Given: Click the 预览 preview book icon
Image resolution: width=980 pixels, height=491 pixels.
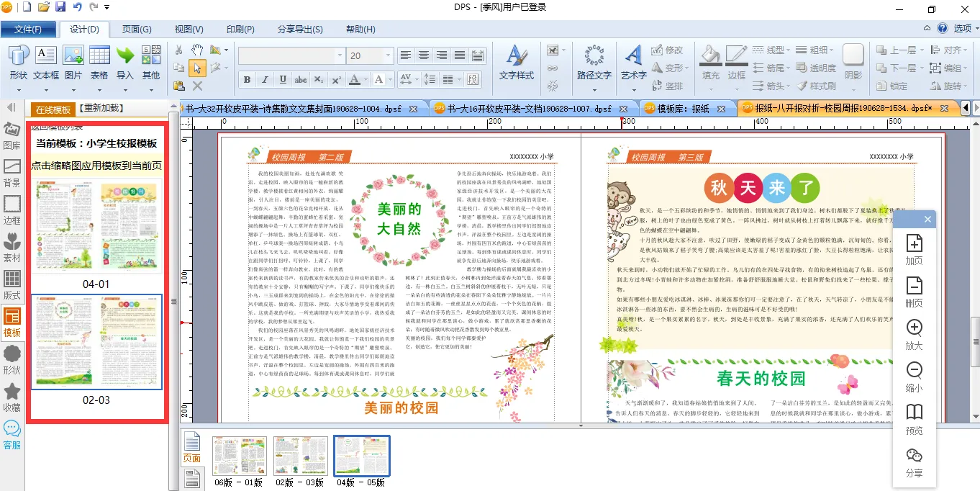Looking at the screenshot, I should 914,419.
